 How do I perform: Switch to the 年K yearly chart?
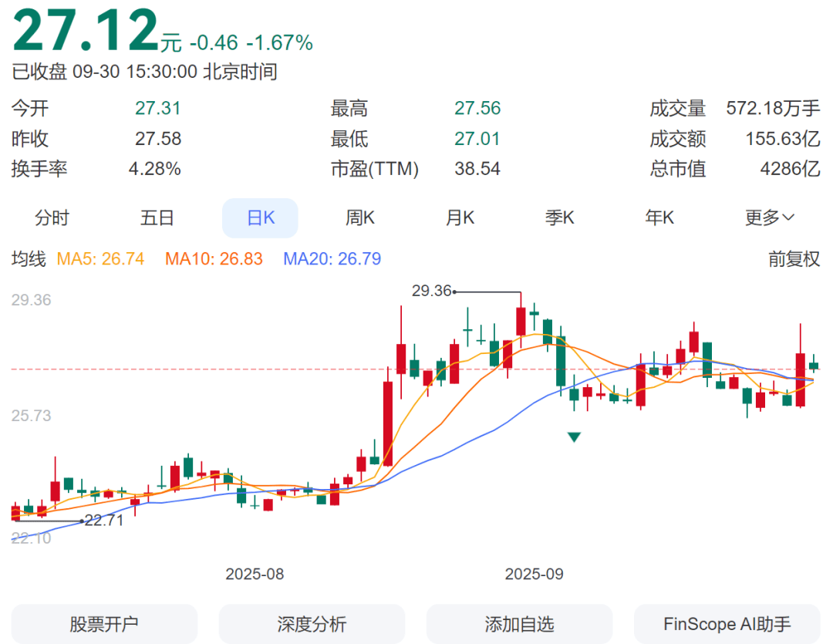pyautogui.click(x=659, y=218)
